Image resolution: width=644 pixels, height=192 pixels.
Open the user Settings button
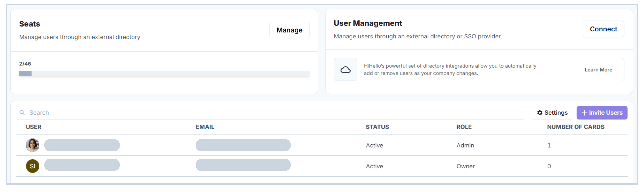[x=552, y=113]
